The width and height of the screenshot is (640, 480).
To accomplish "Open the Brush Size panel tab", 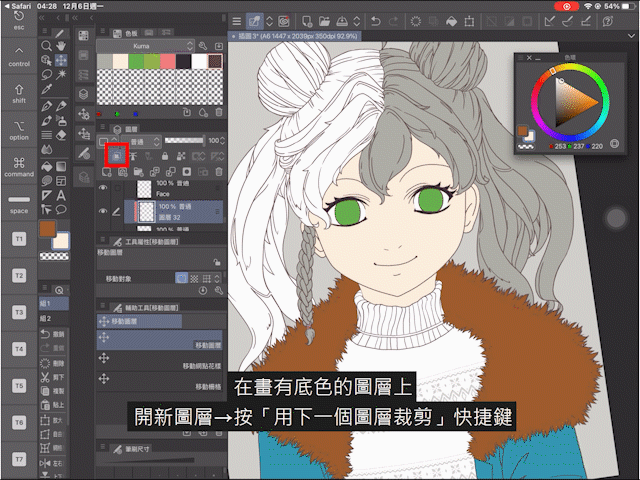I will (132, 449).
